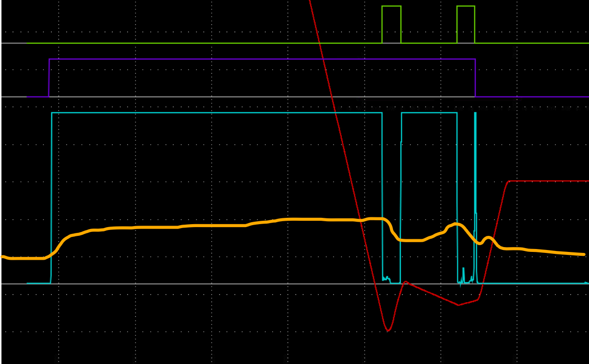Image resolution: width=589 pixels, height=364 pixels.
Task: Click the cyan trace's first rising edge
Action: tap(52, 195)
